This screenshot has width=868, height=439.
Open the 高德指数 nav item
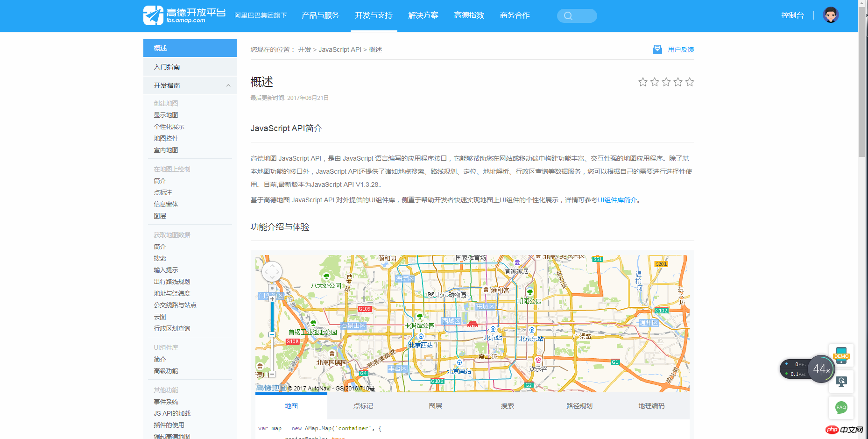469,15
